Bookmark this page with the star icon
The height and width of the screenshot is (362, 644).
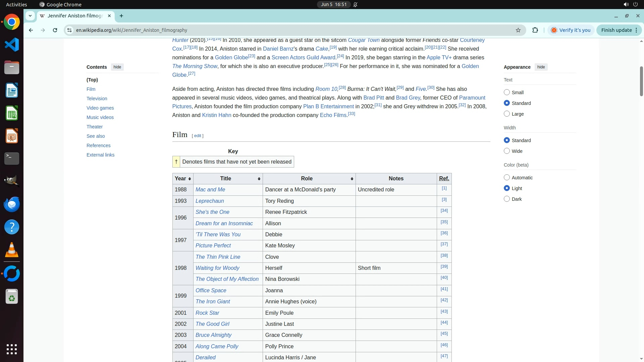[518, 30]
